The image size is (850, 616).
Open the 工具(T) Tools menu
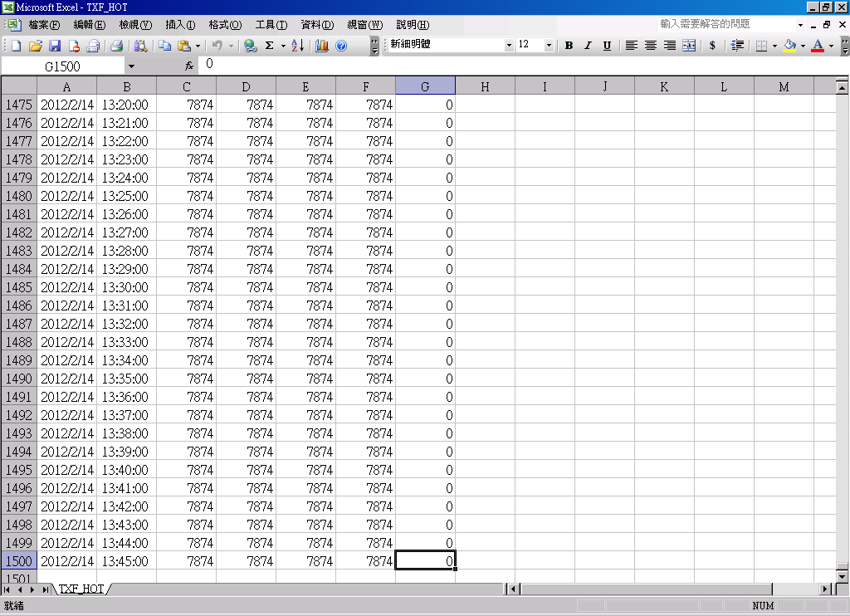tap(271, 25)
